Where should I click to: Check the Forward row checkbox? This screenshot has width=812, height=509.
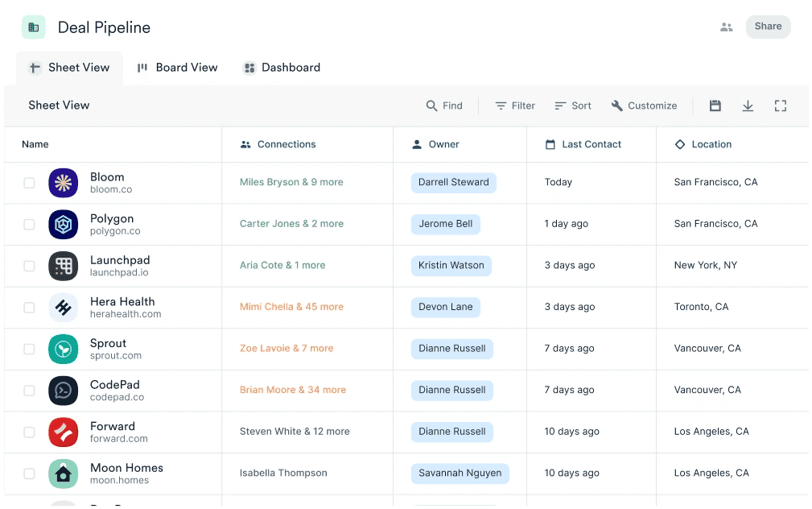pos(29,432)
